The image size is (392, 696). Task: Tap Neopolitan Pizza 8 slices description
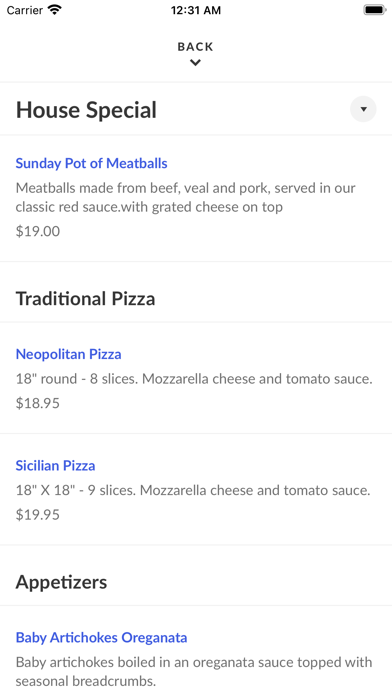pos(194,379)
